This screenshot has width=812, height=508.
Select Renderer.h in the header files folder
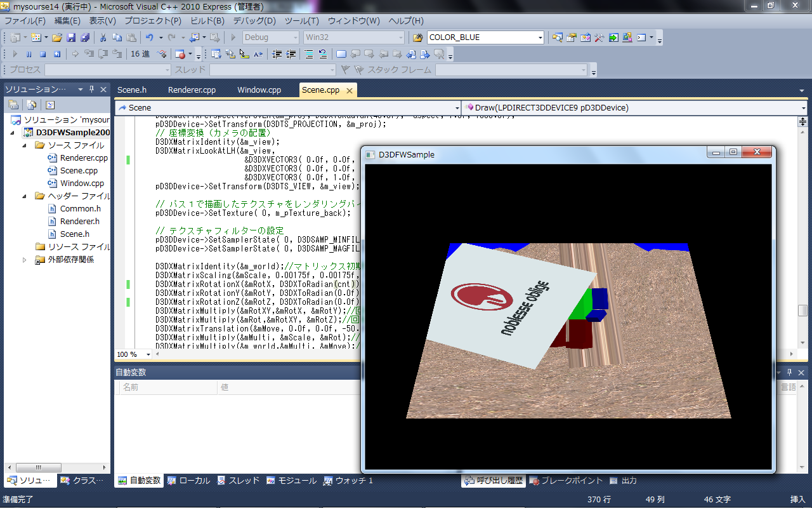point(80,222)
